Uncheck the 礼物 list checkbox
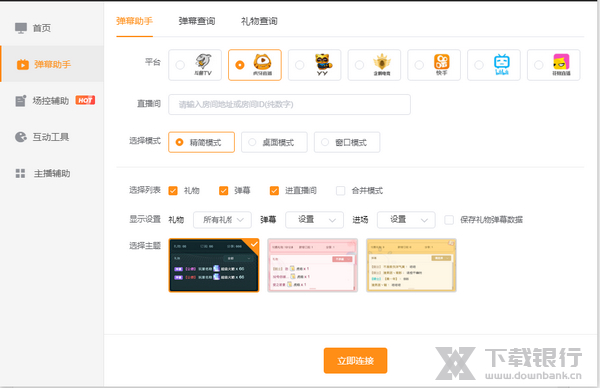The width and height of the screenshot is (600, 388). pyautogui.click(x=173, y=191)
